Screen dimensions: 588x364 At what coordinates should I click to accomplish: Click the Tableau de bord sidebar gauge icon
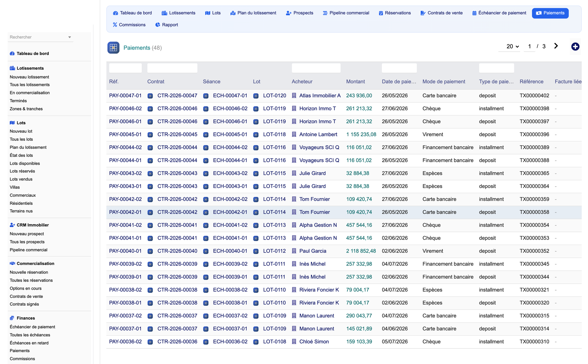click(12, 53)
